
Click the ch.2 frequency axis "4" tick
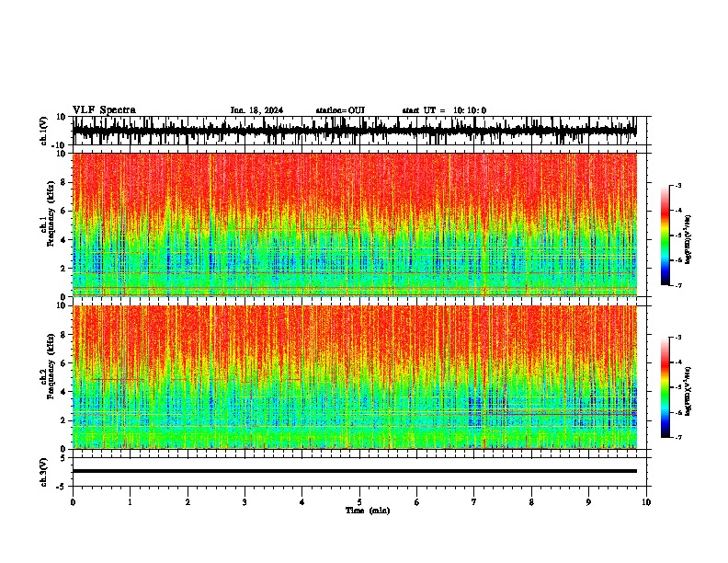click(x=64, y=392)
